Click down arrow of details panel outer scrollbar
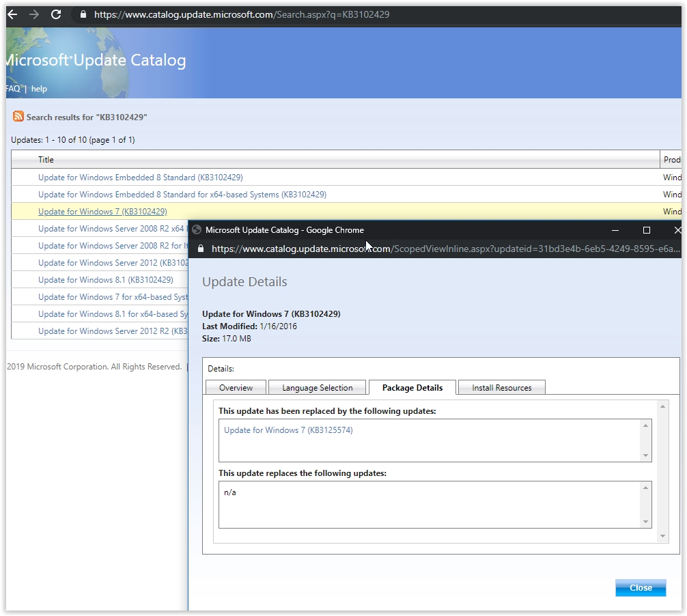687x616 pixels. click(662, 536)
